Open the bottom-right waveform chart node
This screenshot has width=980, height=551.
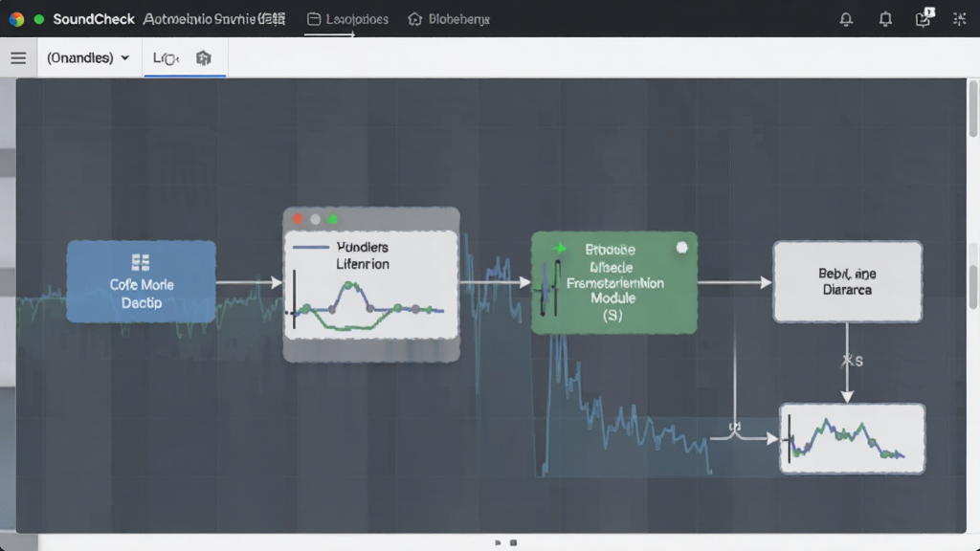coord(853,438)
